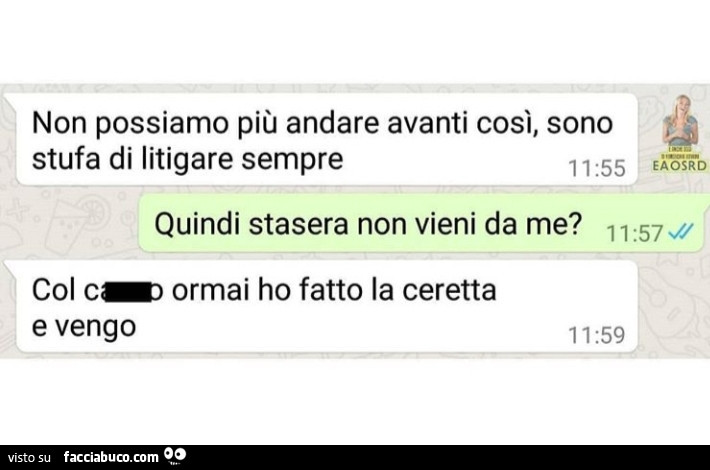The image size is (710, 470).
Task: Click the black footer bar's empty area
Action: tap(448, 457)
